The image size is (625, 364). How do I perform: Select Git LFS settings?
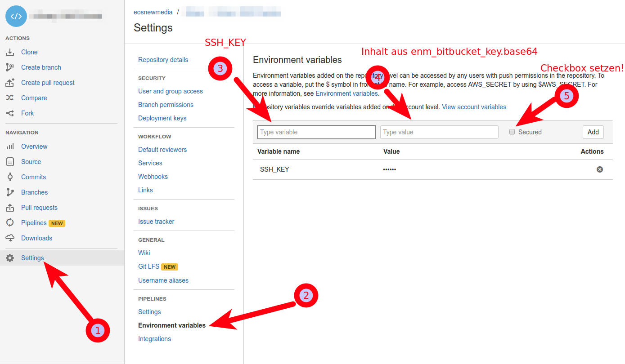(x=149, y=266)
